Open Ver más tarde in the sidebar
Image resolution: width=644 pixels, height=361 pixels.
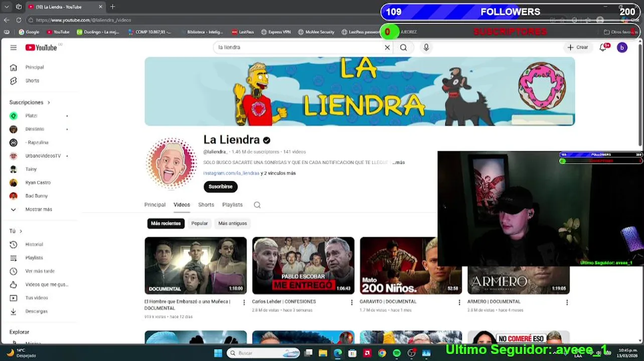click(x=40, y=271)
